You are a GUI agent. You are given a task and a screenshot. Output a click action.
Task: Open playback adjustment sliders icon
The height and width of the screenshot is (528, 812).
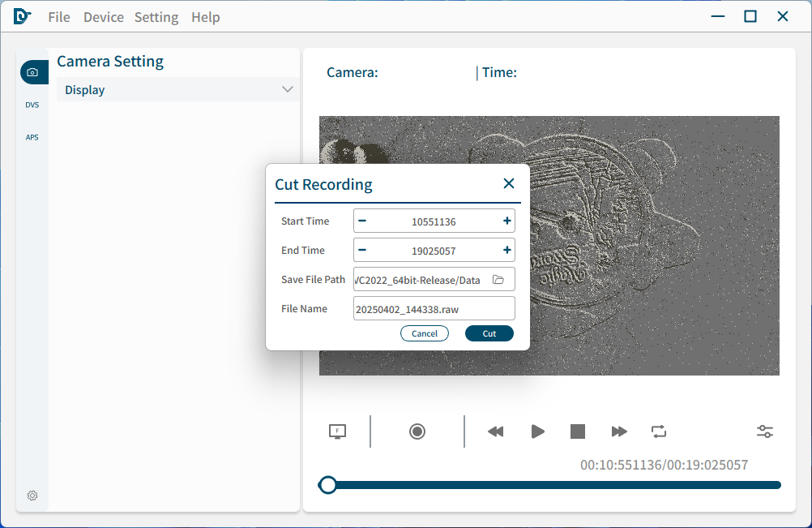coord(765,431)
